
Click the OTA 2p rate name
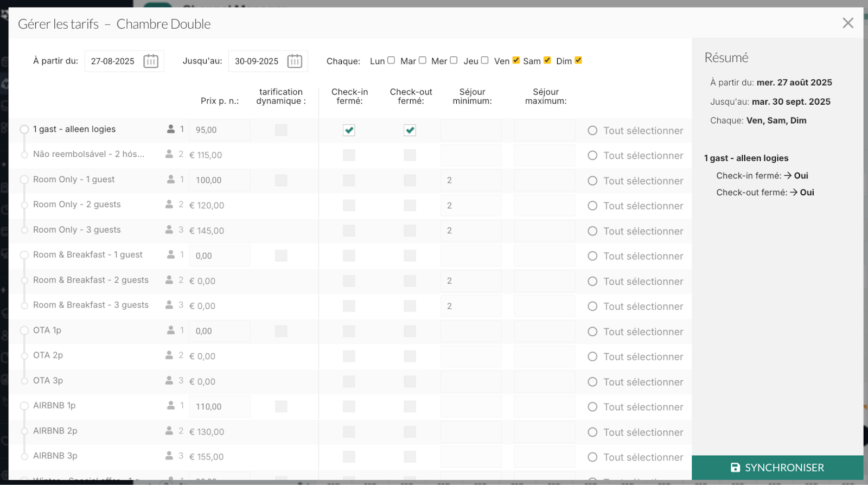48,355
